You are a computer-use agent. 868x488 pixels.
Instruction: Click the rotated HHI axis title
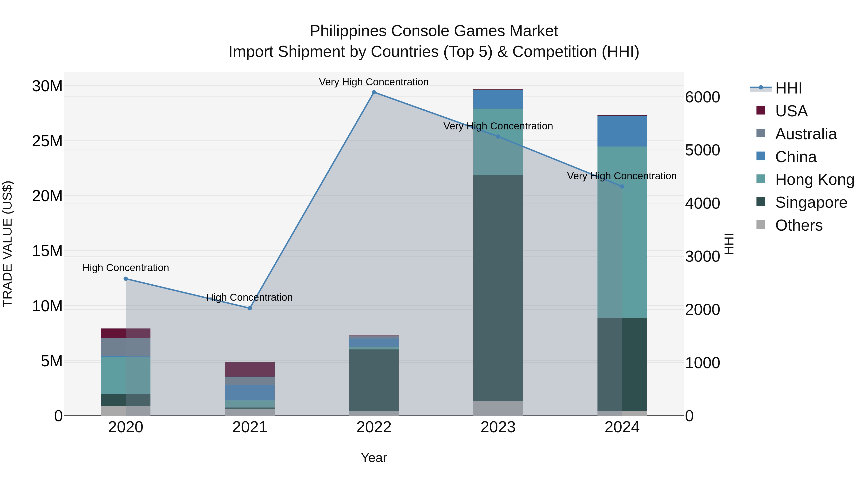(x=729, y=244)
